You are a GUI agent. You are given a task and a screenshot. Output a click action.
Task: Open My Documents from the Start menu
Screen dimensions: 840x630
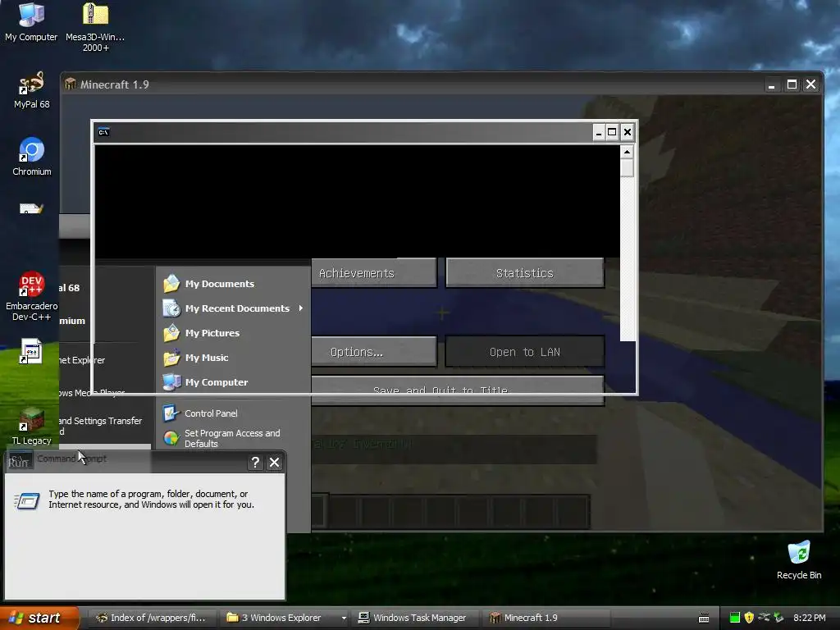220,284
